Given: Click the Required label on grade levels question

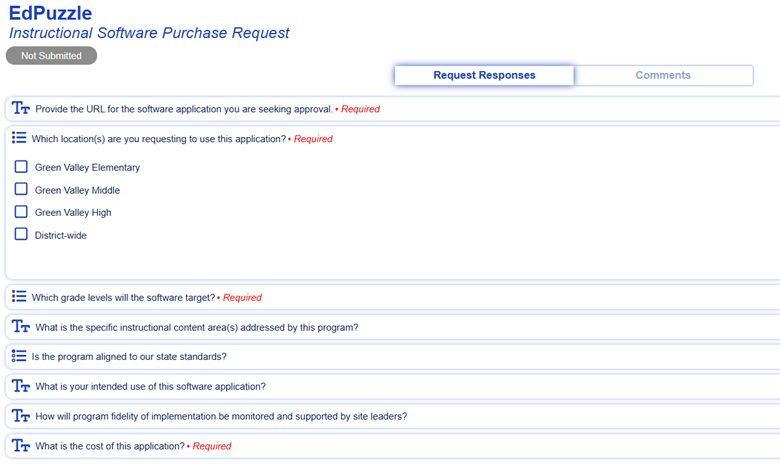Looking at the screenshot, I should click(x=242, y=297).
